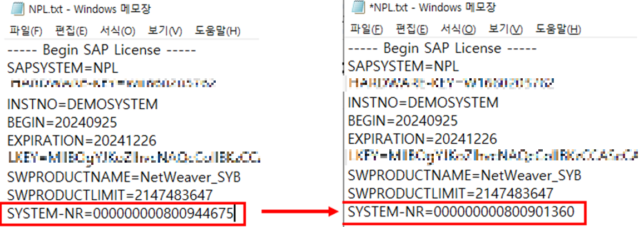Click SWPRODUCTLIMIT=2147483647 line in right window
Image resolution: width=644 pixels, height=227 pixels.
(x=450, y=193)
